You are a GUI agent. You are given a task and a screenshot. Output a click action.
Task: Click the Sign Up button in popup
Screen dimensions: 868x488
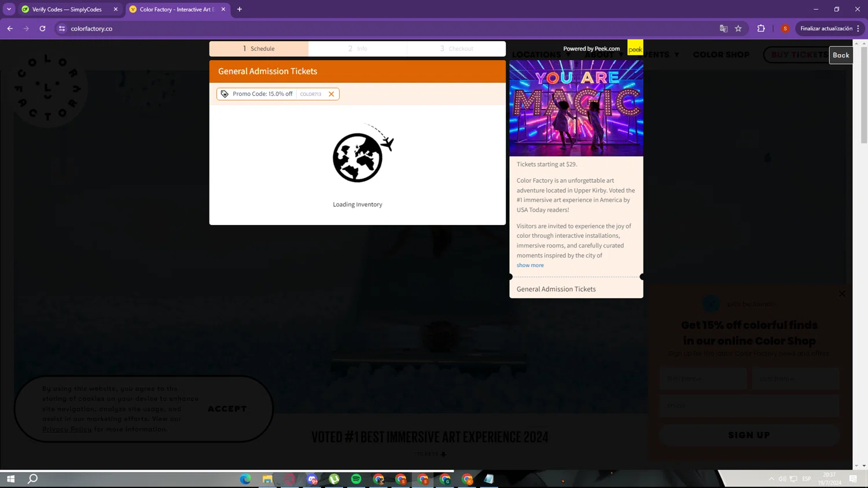[749, 435]
